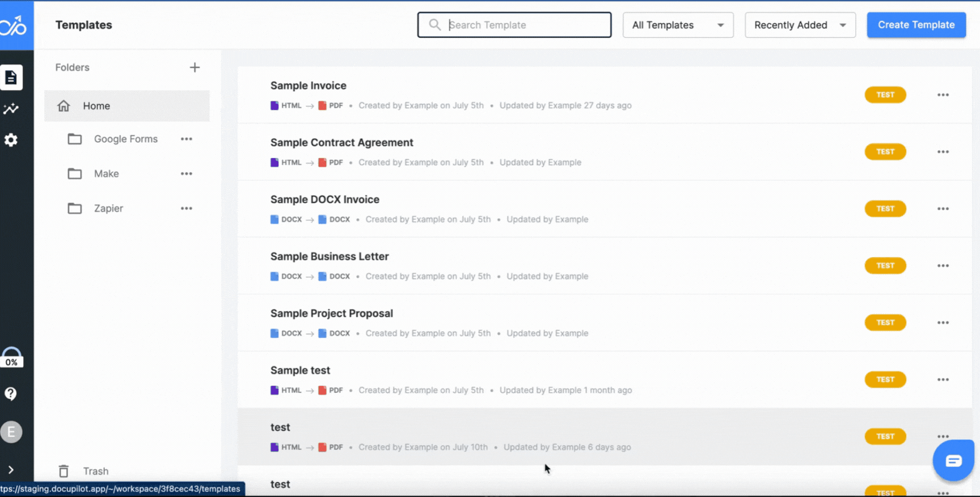Viewport: 980px width, 497px height.
Task: Click the Docupilot logo icon
Action: click(x=14, y=25)
